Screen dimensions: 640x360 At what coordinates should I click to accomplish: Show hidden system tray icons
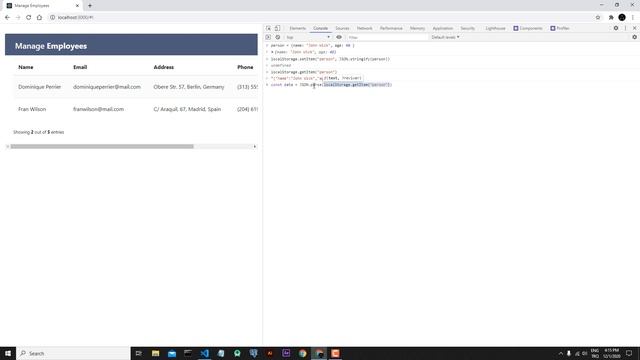click(560, 353)
